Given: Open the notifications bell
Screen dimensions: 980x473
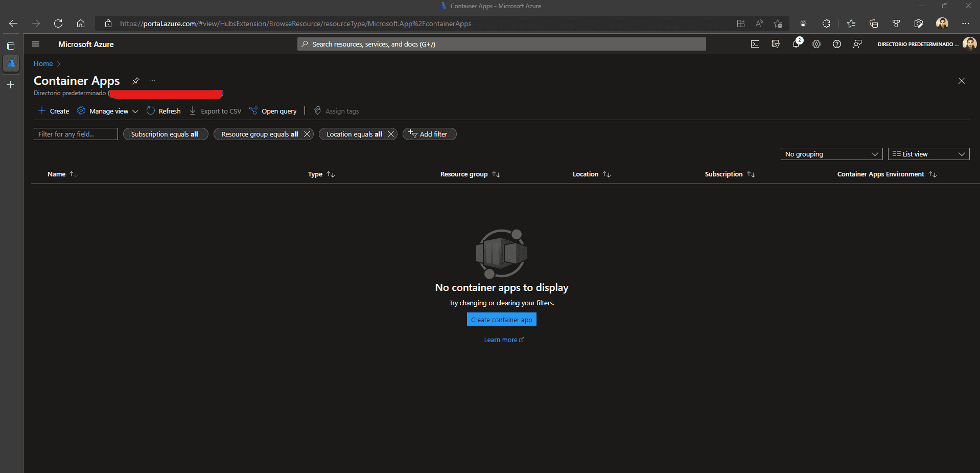Looking at the screenshot, I should (796, 44).
